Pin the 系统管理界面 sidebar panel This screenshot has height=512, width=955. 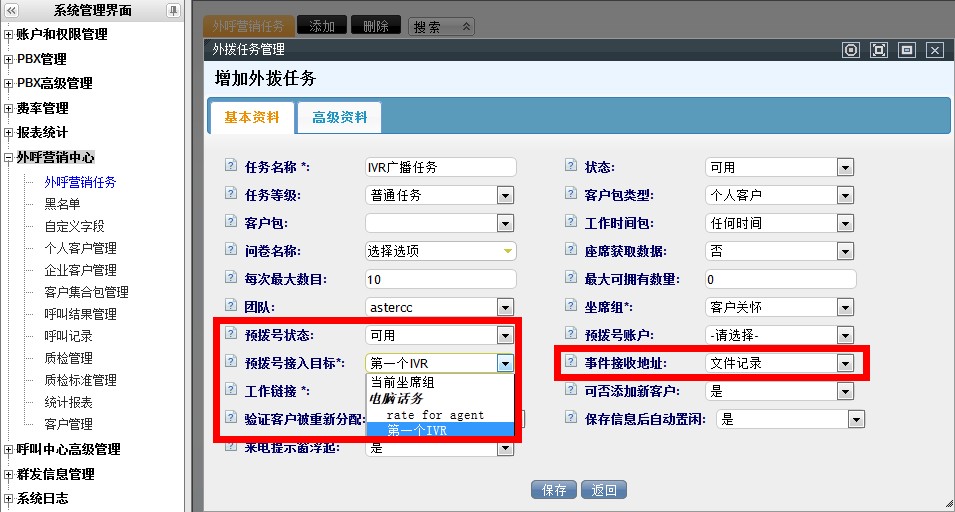click(173, 10)
